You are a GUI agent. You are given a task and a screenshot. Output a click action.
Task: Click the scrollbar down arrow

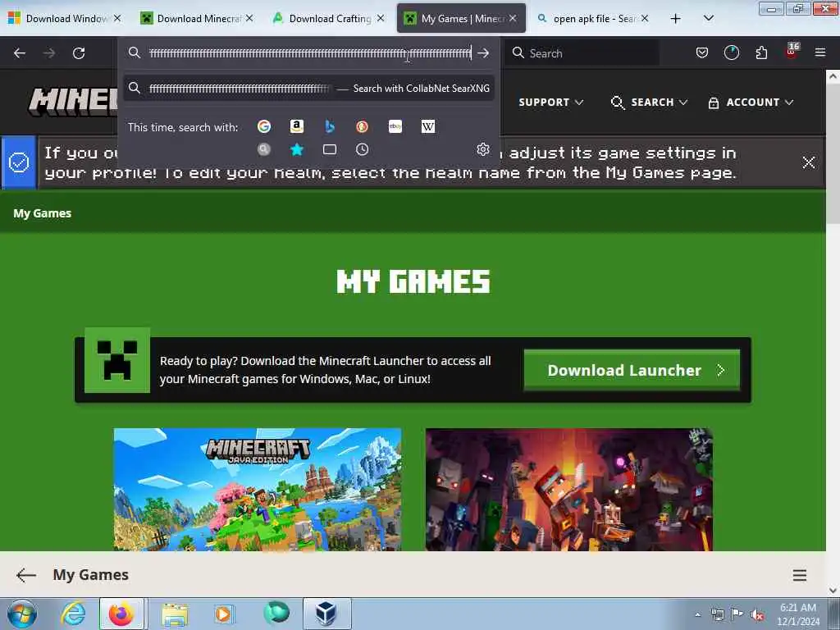(833, 590)
